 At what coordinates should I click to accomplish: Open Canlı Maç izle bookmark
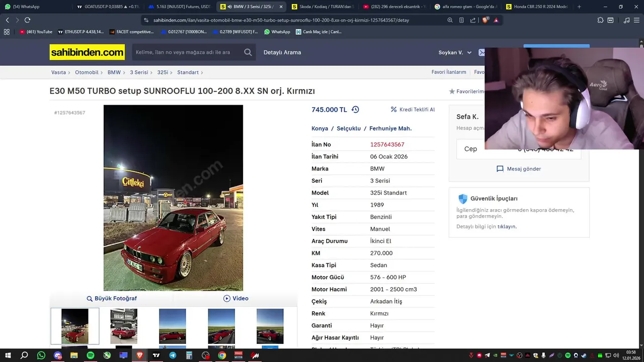point(319,32)
